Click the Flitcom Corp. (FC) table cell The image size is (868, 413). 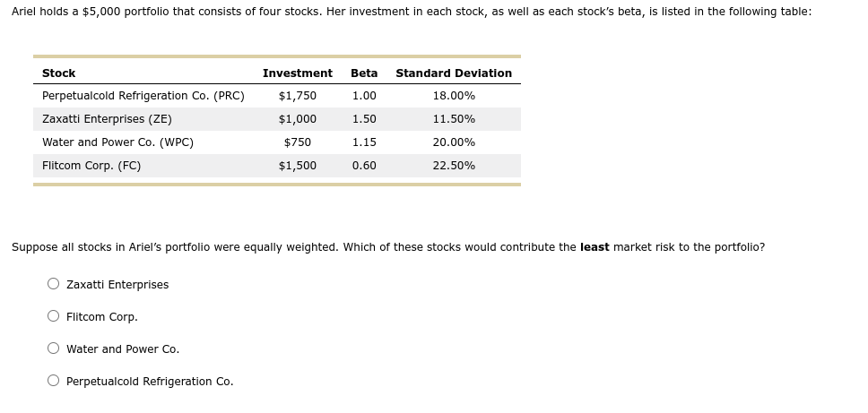pyautogui.click(x=91, y=166)
